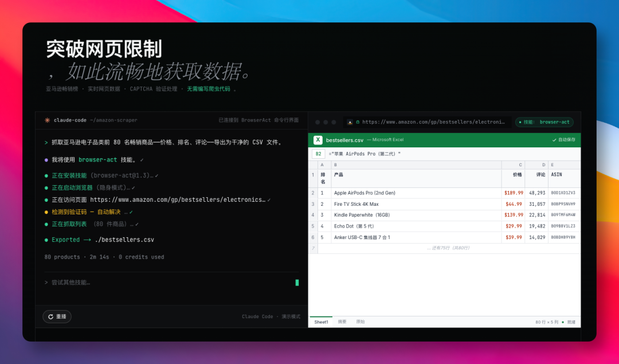Viewport: 619px width, 364px height.
Task: Click the browser address bar URL
Action: [433, 122]
